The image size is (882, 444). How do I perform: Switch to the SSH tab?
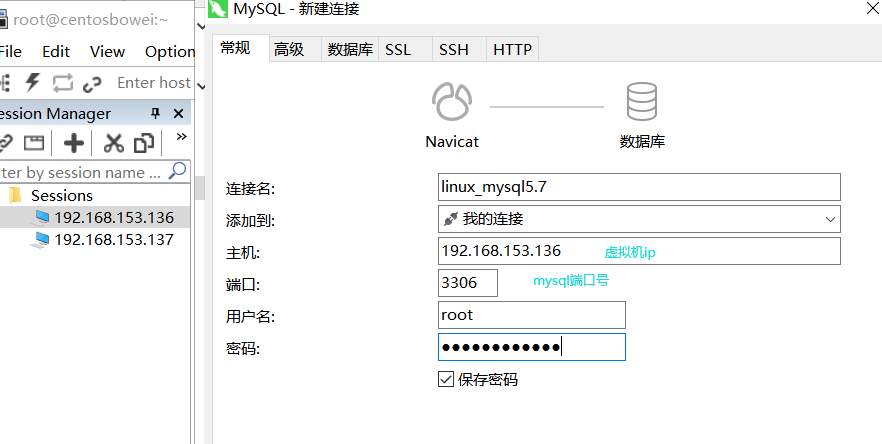tap(459, 50)
